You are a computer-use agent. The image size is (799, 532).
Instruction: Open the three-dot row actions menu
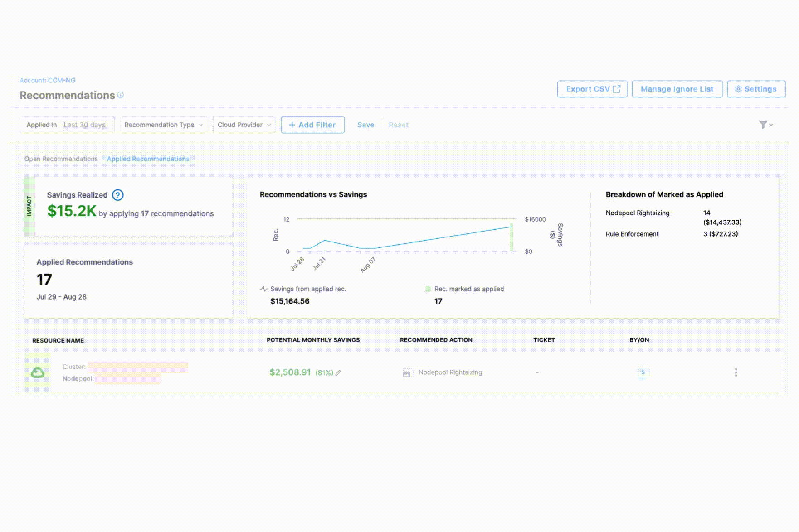click(x=736, y=372)
